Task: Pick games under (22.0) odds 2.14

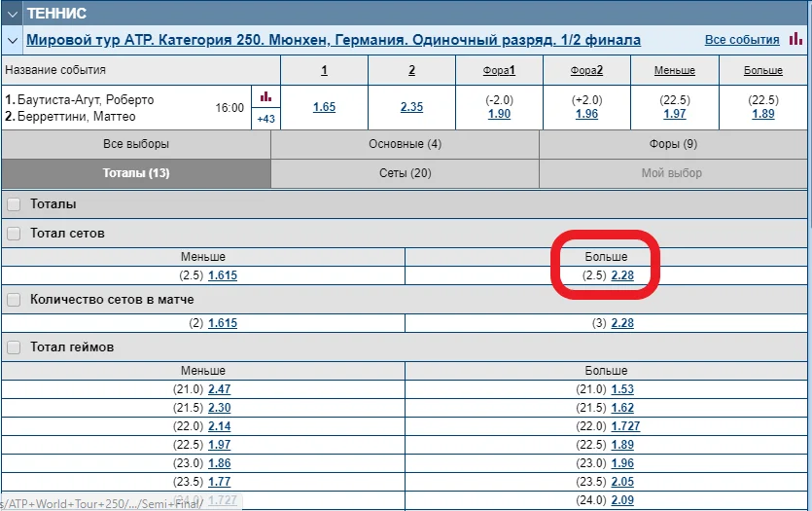Action: [220, 426]
